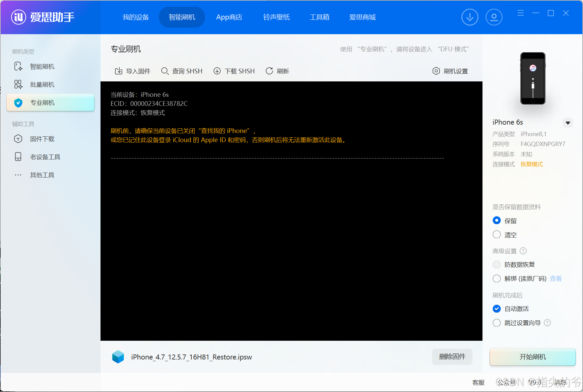Click 客服 in the status bar
The image size is (583, 392).
478,382
